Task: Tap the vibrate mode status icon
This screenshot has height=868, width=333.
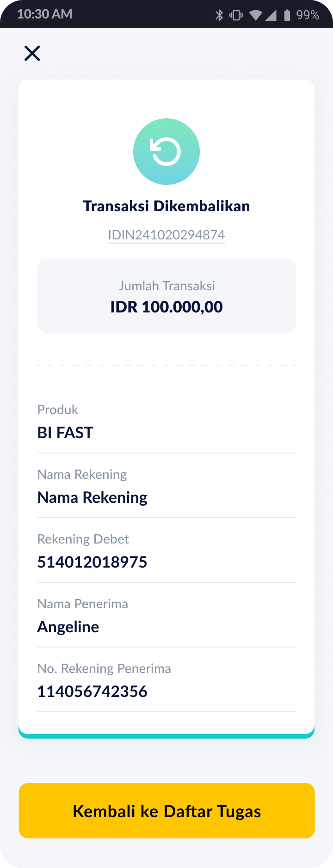Action: 236,15
